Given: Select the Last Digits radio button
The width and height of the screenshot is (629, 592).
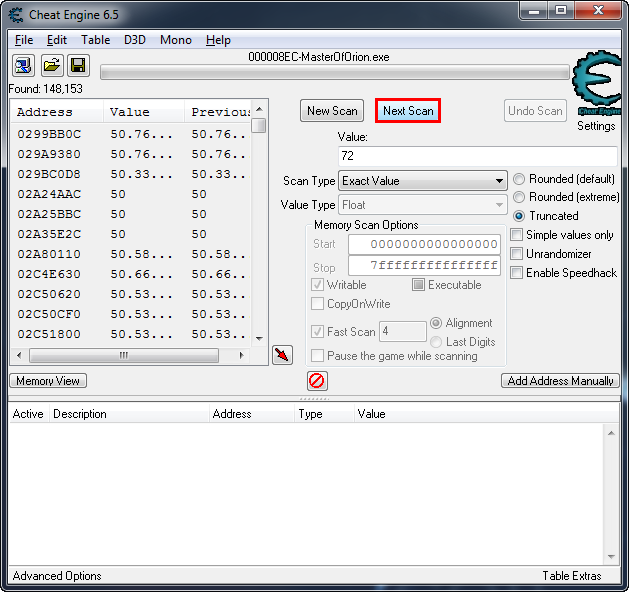Looking at the screenshot, I should click(436, 342).
